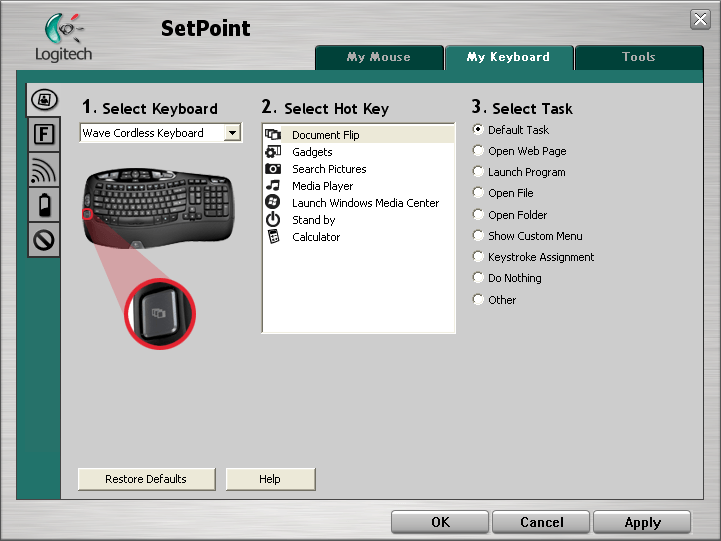Select the "Stand by" hot key row

point(359,220)
